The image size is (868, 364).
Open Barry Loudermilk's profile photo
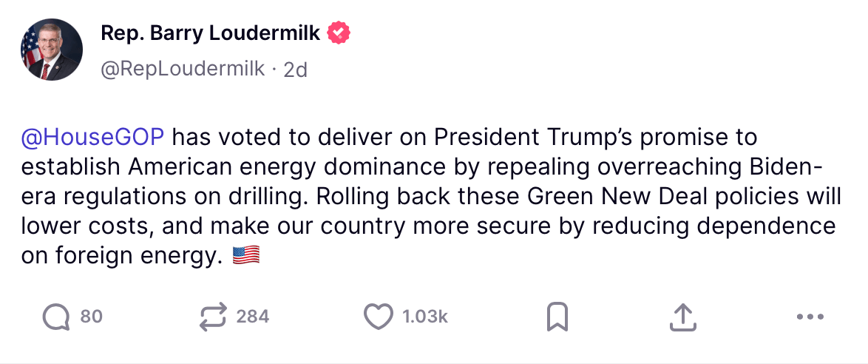(x=52, y=50)
